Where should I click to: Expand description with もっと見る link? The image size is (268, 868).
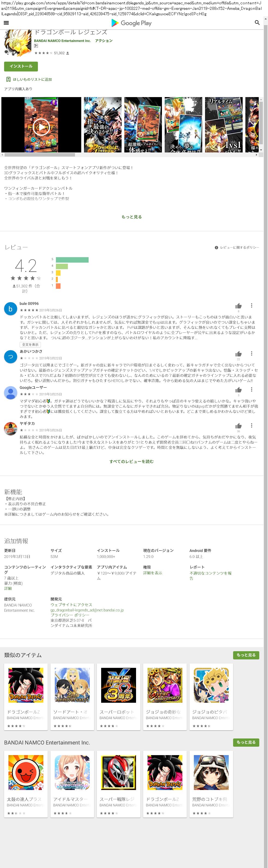[131, 217]
